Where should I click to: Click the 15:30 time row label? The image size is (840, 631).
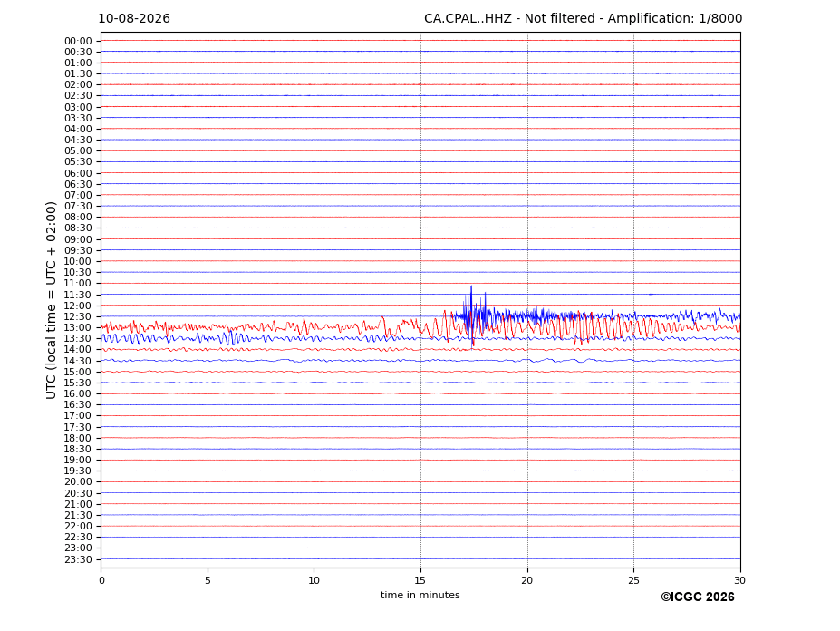pyautogui.click(x=78, y=383)
